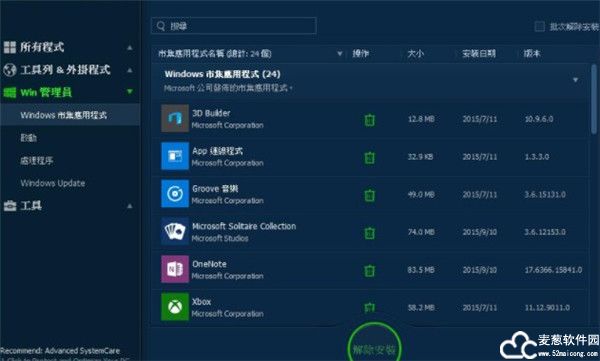Open the 市集應用程式名稱 column sort dropdown
The width and height of the screenshot is (600, 361).
339,54
